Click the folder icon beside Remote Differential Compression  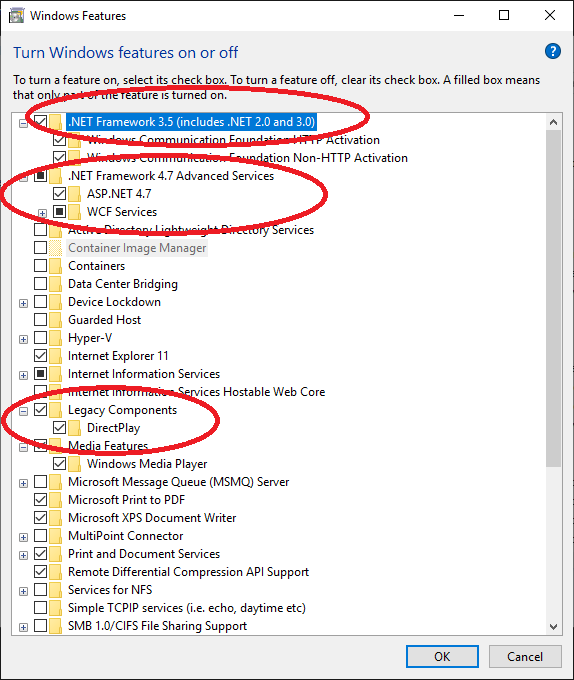pos(55,572)
